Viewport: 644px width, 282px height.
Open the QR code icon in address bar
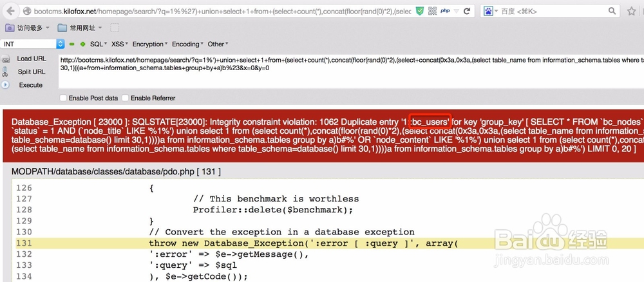coord(432,12)
